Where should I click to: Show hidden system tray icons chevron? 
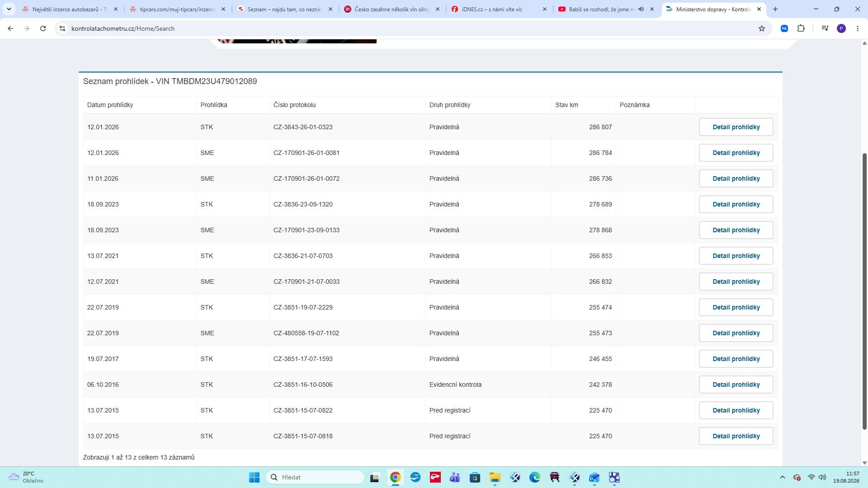pos(783,477)
